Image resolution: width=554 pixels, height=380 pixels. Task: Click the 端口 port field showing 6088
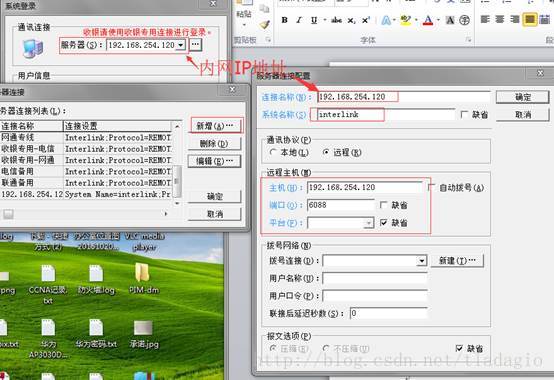341,205
